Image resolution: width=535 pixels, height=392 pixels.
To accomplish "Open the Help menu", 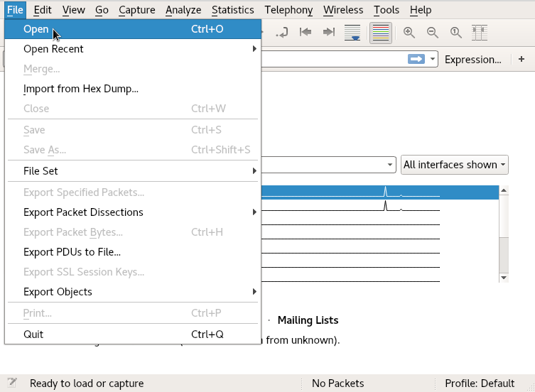I will coord(421,10).
